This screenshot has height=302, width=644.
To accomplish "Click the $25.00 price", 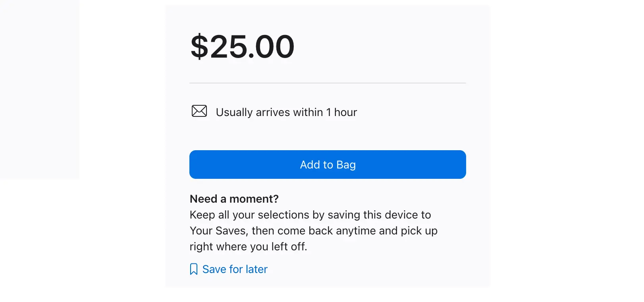I will click(242, 47).
